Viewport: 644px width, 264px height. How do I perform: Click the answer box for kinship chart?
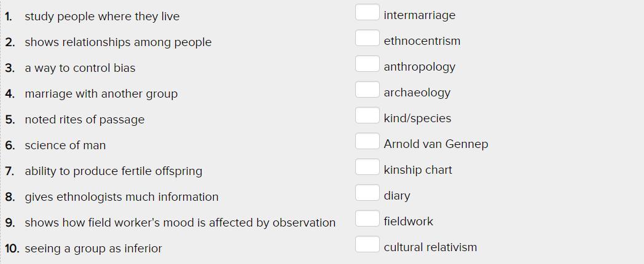(367, 167)
